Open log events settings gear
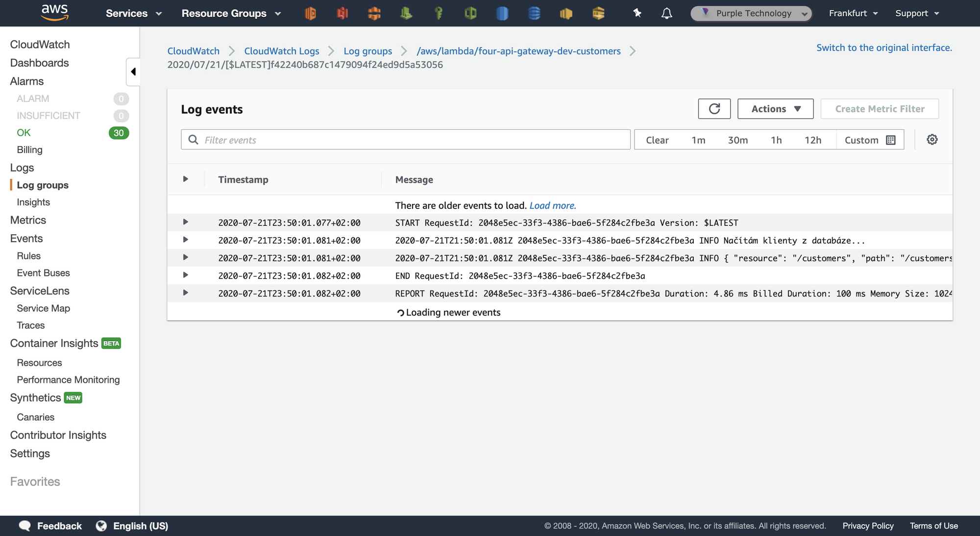This screenshot has width=980, height=536. coord(932,140)
